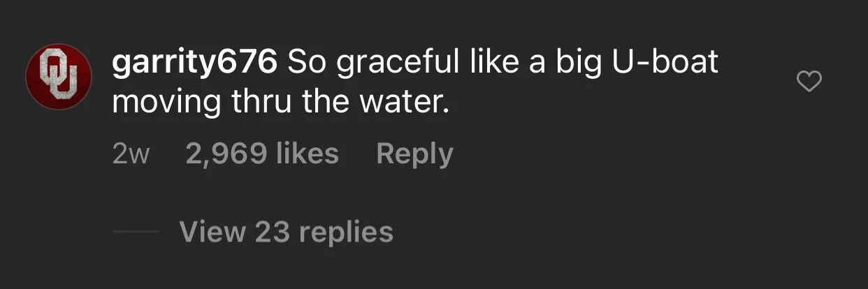
Task: Open the replies count link showing 23
Action: [286, 232]
